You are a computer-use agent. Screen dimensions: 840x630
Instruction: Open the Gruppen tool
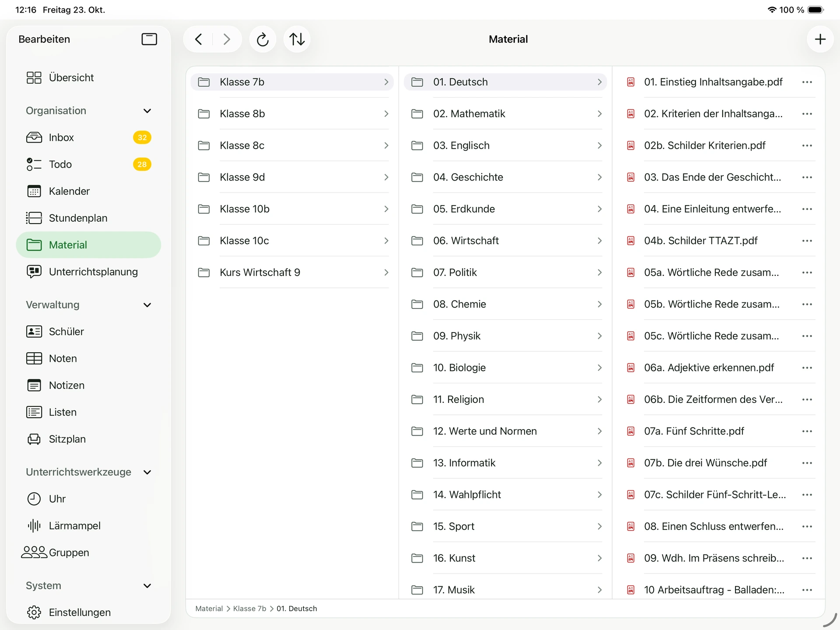pos(88,553)
